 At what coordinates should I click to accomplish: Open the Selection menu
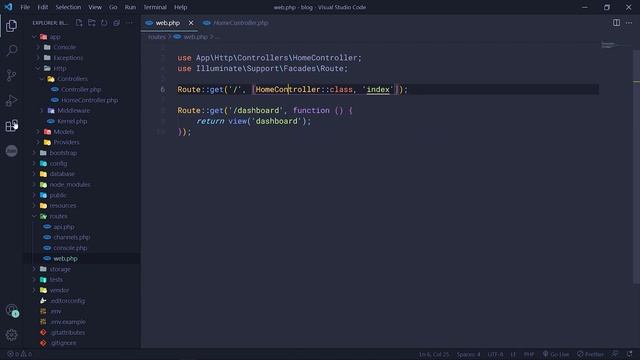(x=68, y=7)
